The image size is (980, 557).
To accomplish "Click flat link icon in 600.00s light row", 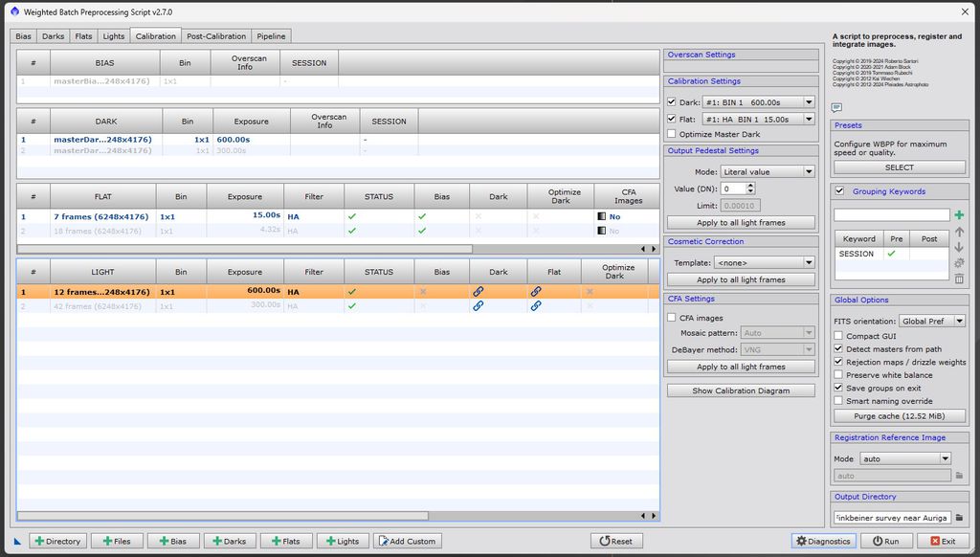I will click(x=536, y=291).
